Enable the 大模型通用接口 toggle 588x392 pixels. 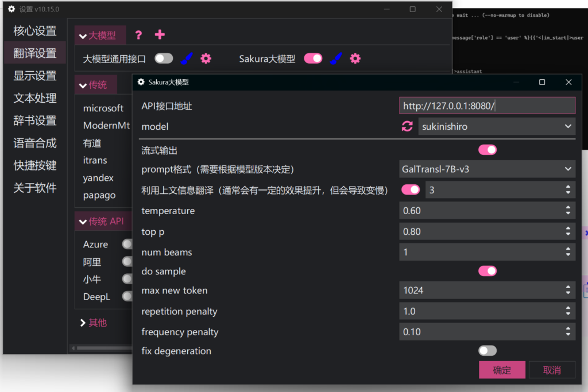(164, 59)
